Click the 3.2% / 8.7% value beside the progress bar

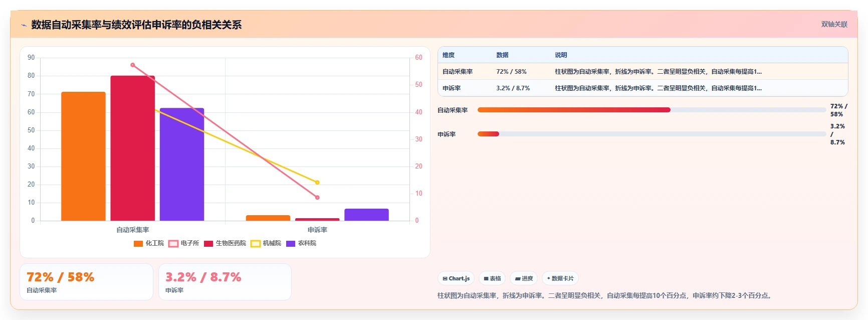[837, 134]
